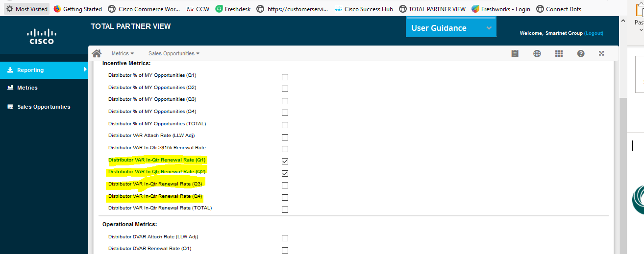Open the Metrics dropdown menu
The width and height of the screenshot is (644, 254).
[123, 53]
